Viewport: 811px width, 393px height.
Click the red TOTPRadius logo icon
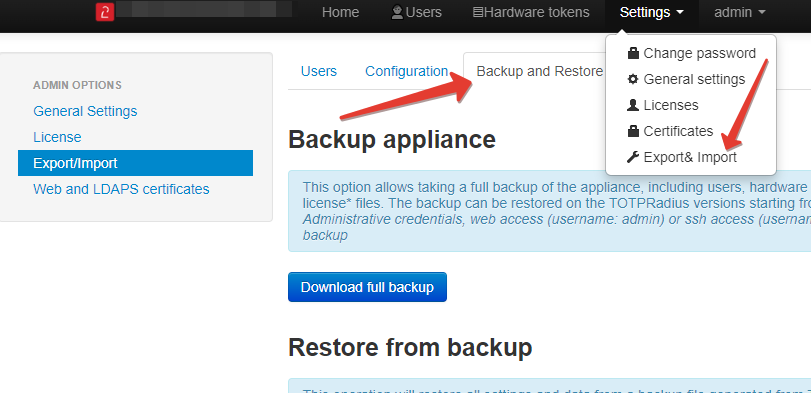tap(105, 12)
